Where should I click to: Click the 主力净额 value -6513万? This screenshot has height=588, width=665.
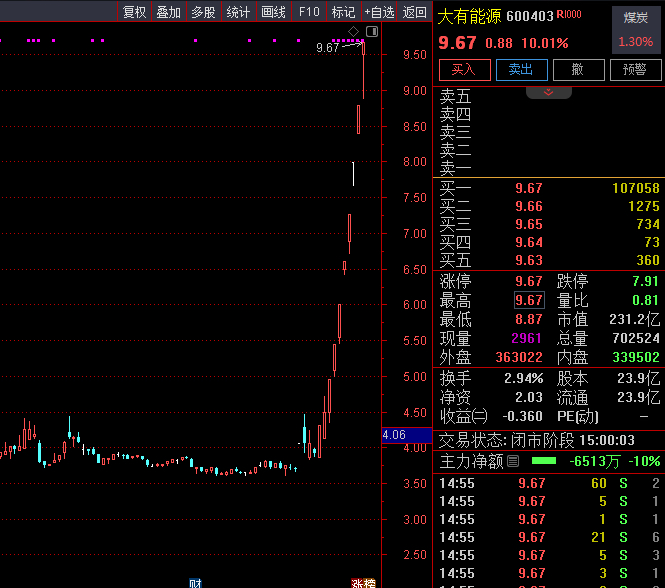click(595, 461)
